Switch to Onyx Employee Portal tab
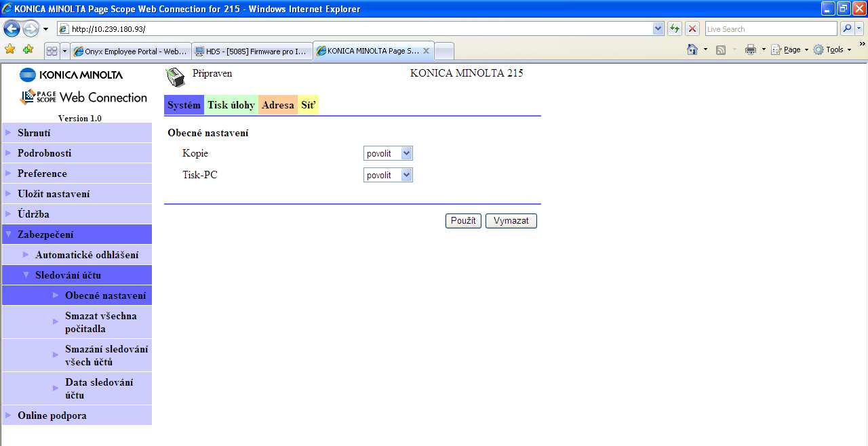Viewport: 868px width, 446px height. click(x=130, y=51)
